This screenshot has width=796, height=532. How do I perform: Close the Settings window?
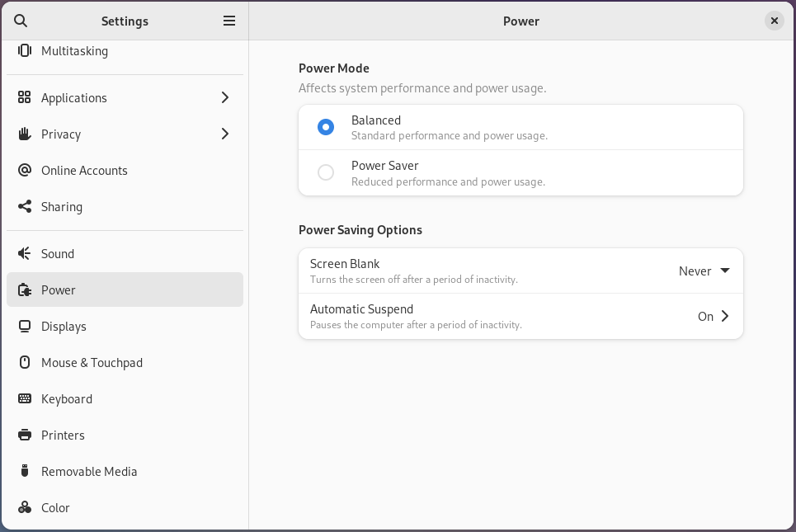(x=774, y=21)
